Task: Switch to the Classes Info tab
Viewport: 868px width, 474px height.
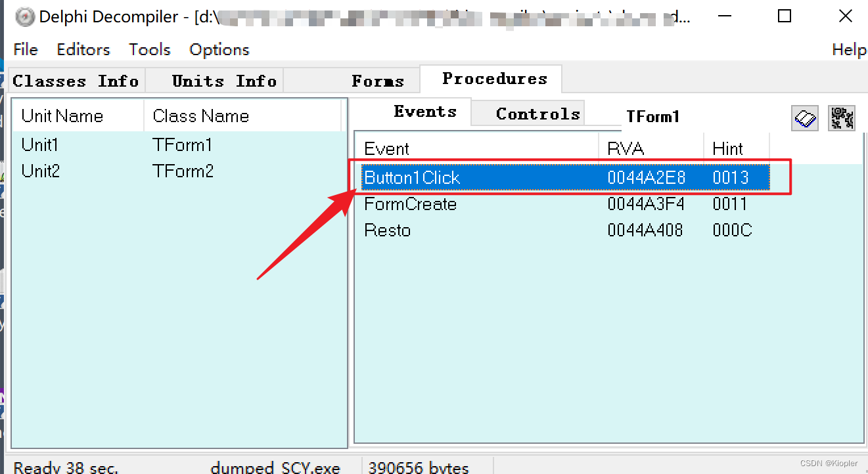Action: coord(76,81)
